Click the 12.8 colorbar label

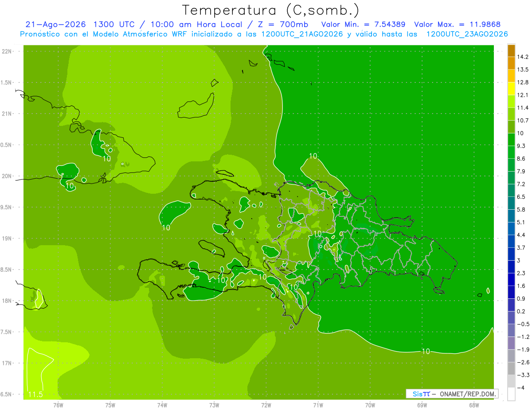tap(522, 82)
